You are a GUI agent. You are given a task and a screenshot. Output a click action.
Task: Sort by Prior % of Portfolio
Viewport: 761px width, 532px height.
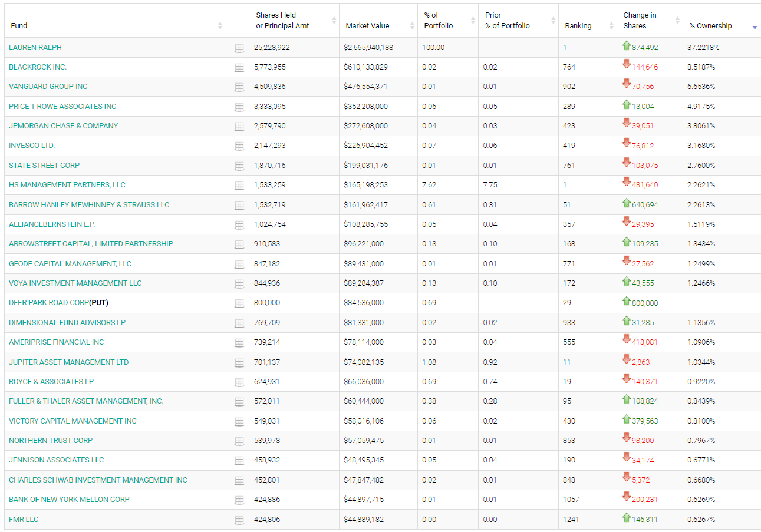(518, 21)
